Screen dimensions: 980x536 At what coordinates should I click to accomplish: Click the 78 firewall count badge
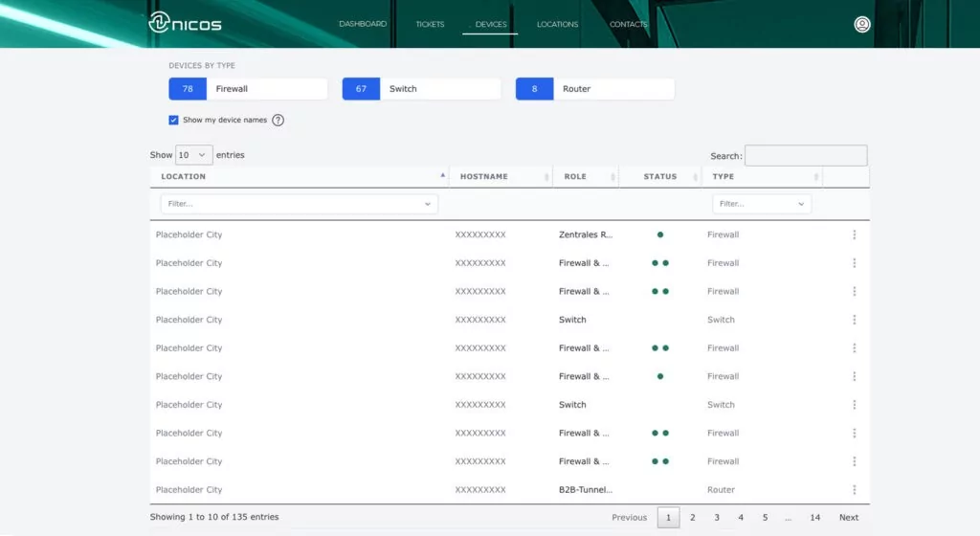pyautogui.click(x=188, y=89)
